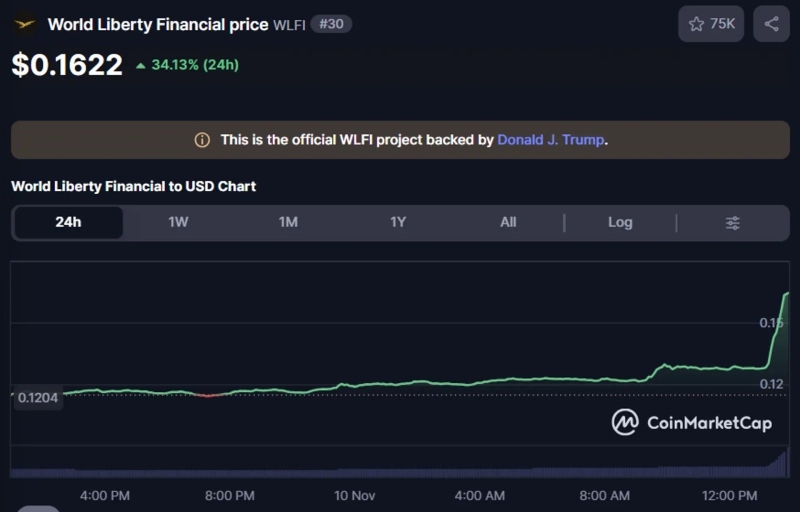Viewport: 800px width, 512px height.
Task: Open the chart settings sliders icon
Action: pyautogui.click(x=732, y=222)
